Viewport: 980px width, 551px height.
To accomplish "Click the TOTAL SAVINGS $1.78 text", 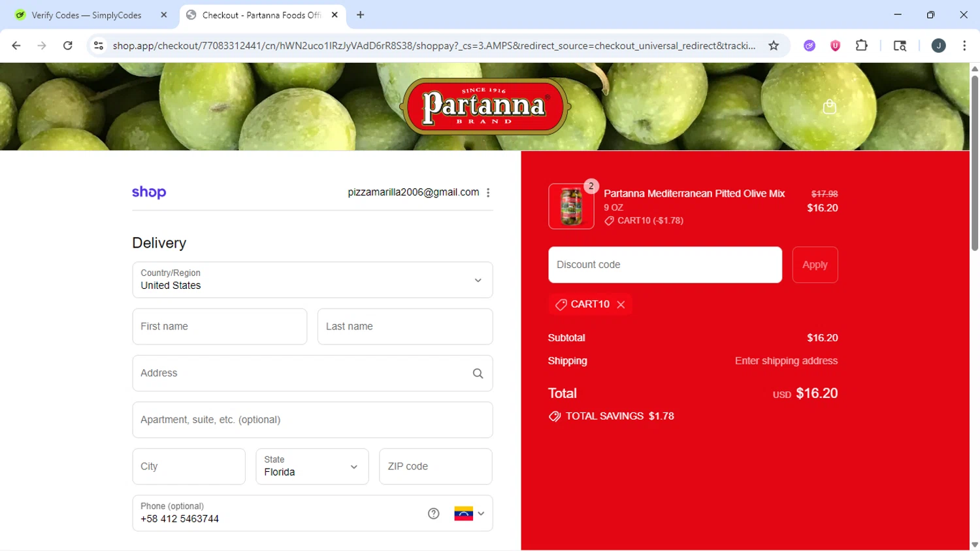I will point(619,416).
